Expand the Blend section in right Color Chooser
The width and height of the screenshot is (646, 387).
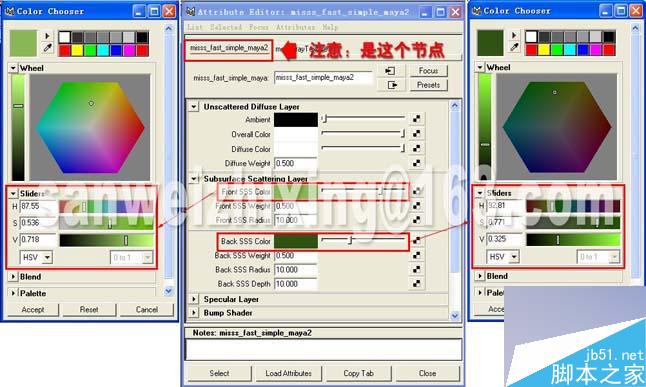pos(480,276)
